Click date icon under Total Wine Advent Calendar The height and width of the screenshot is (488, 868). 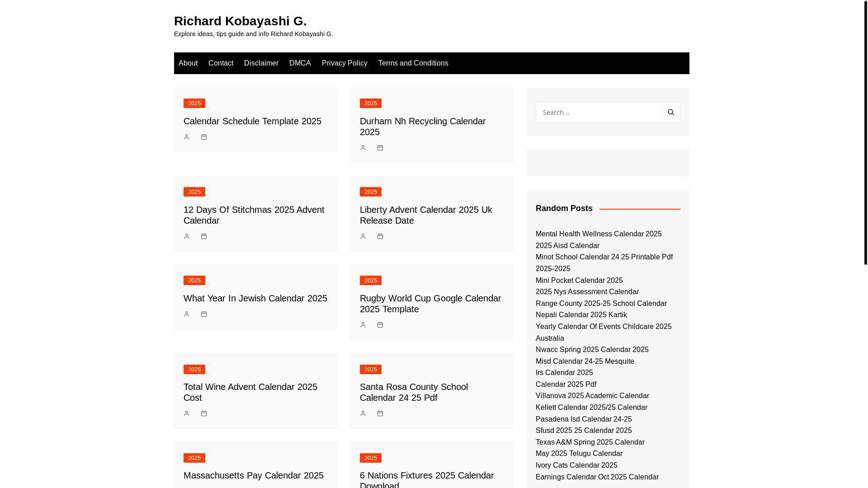tap(204, 413)
